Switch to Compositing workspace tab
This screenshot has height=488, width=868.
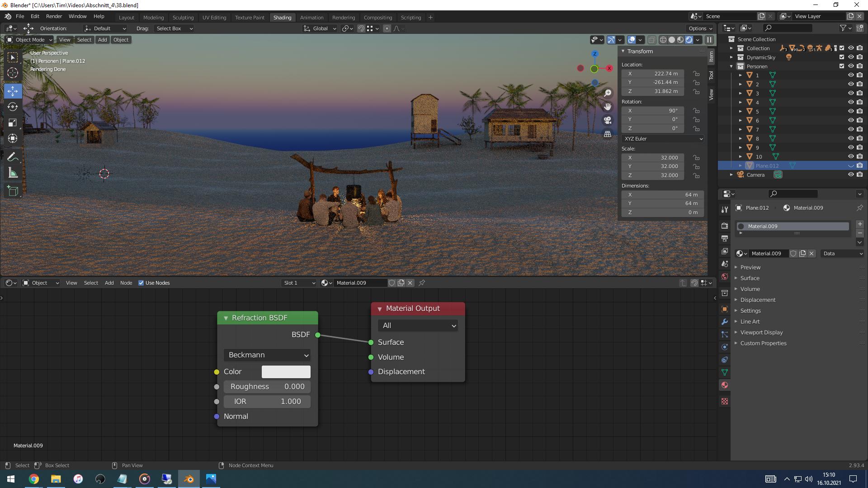(377, 18)
